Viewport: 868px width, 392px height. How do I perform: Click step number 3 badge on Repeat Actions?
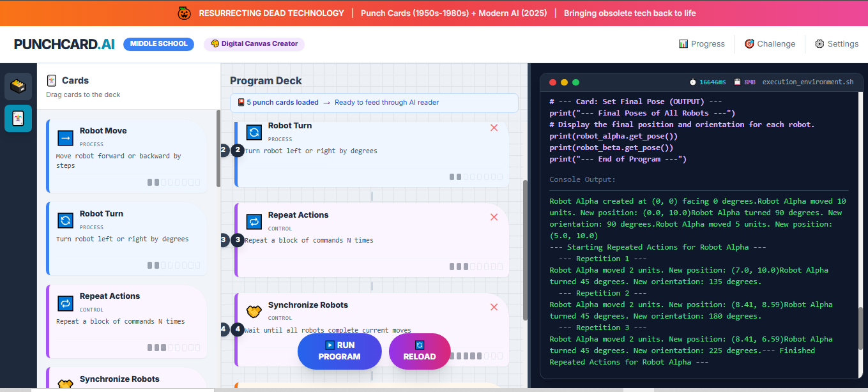click(238, 240)
